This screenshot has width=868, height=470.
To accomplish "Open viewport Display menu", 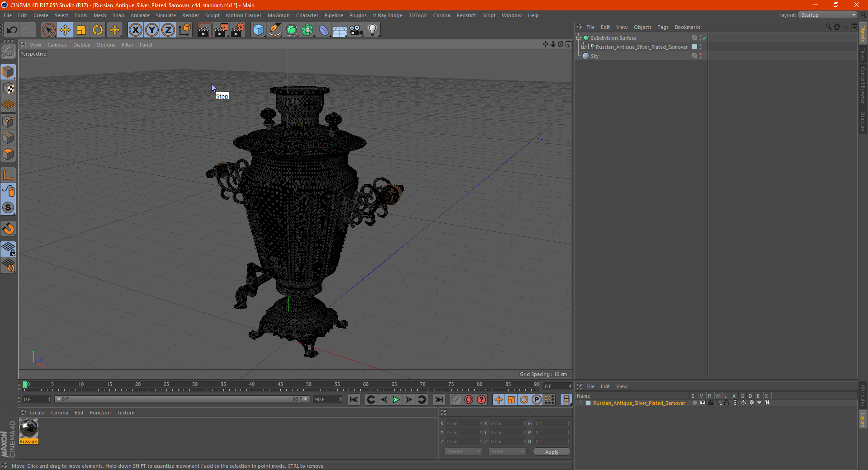I will pos(81,45).
